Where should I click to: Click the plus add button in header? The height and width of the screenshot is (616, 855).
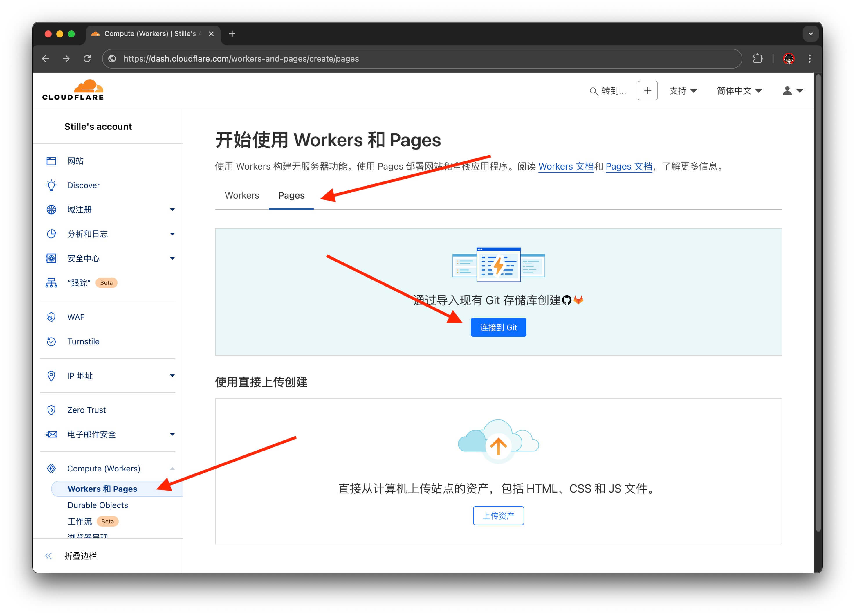coord(648,91)
